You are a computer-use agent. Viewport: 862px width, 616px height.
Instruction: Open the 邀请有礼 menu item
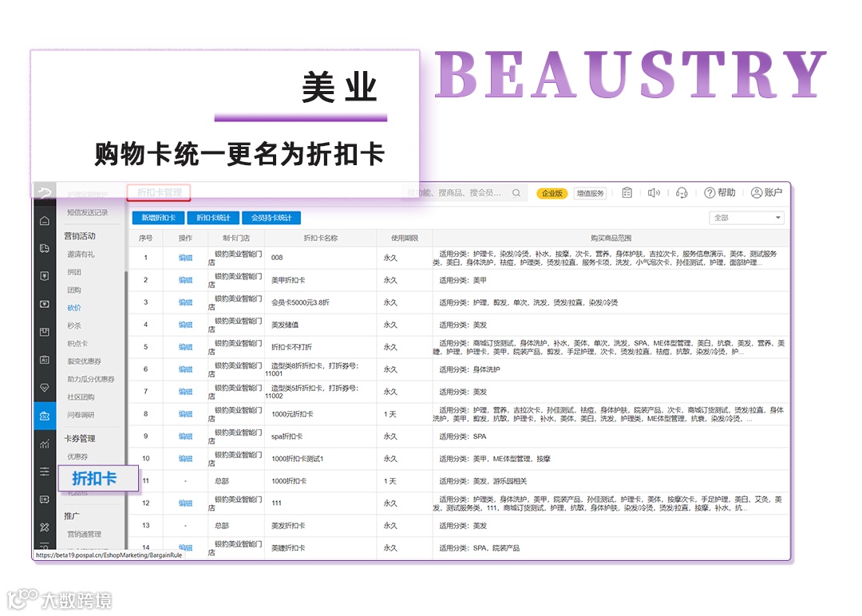(x=81, y=254)
